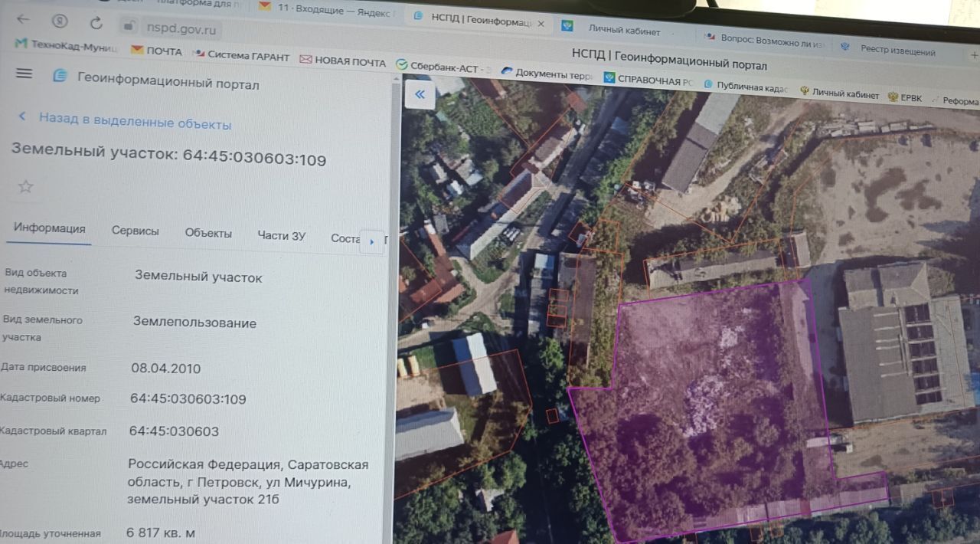Open the Личный кабинет bookmark in bookmarks bar
The width and height of the screenshot is (980, 544).
click(x=838, y=94)
